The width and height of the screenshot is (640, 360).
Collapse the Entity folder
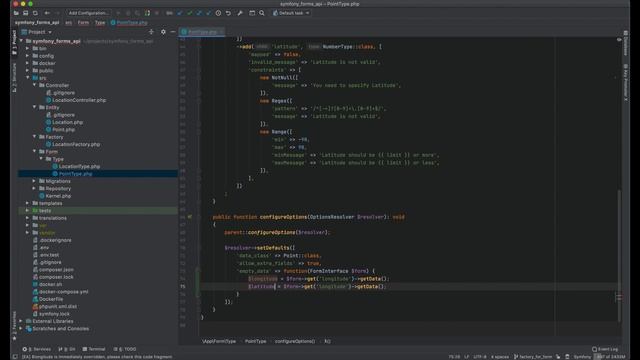(34, 107)
